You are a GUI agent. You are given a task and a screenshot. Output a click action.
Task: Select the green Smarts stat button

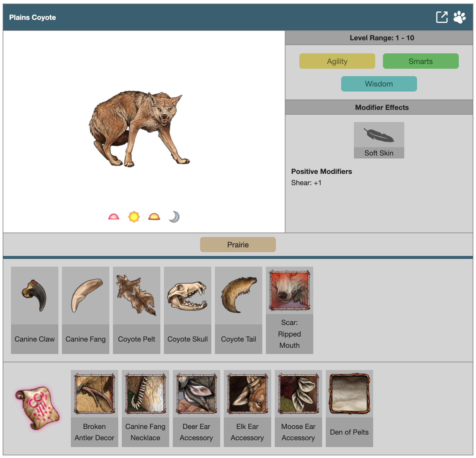pos(421,61)
